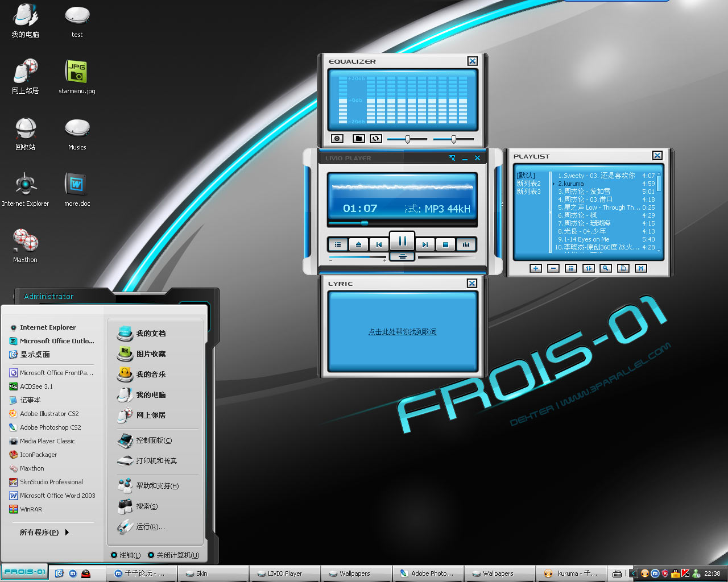Select the [默认] default playlist
728x582 pixels.
pos(526,176)
